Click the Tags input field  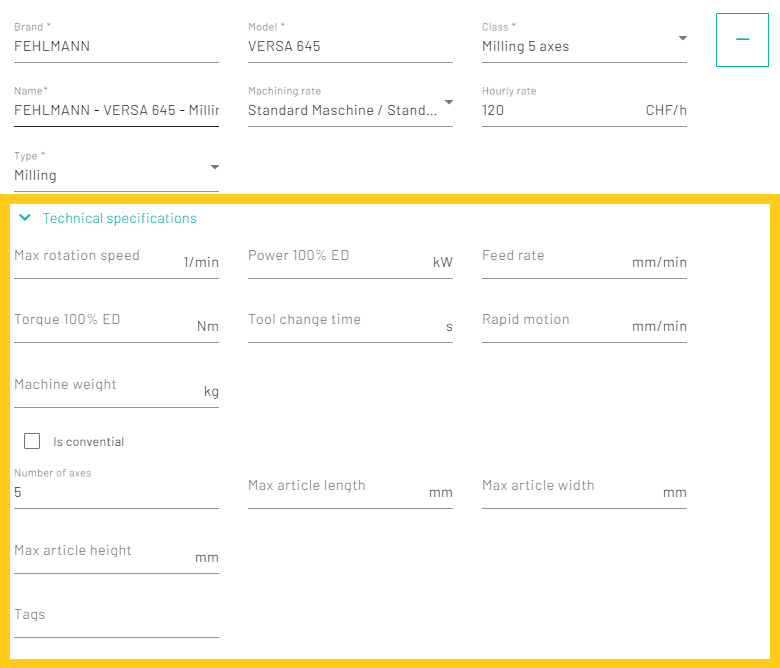pyautogui.click(x=116, y=620)
